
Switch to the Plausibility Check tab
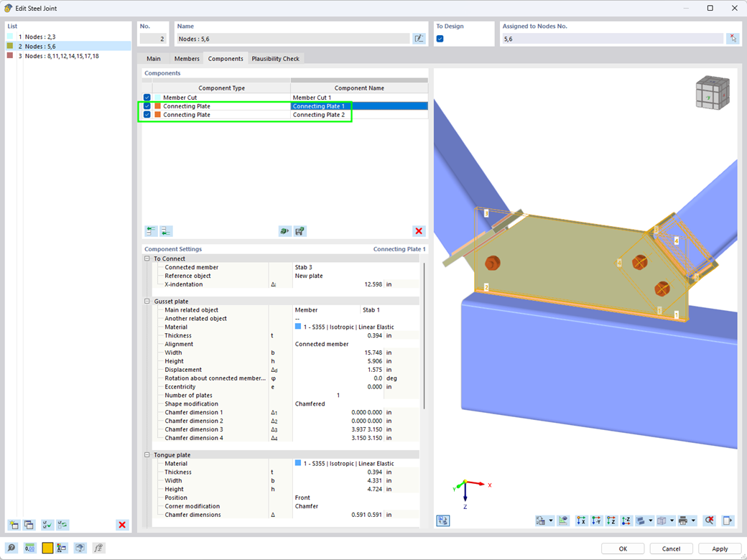276,58
